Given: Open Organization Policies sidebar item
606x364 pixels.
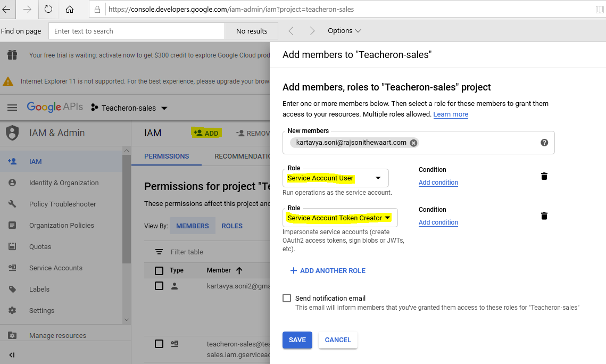Looking at the screenshot, I should (61, 225).
